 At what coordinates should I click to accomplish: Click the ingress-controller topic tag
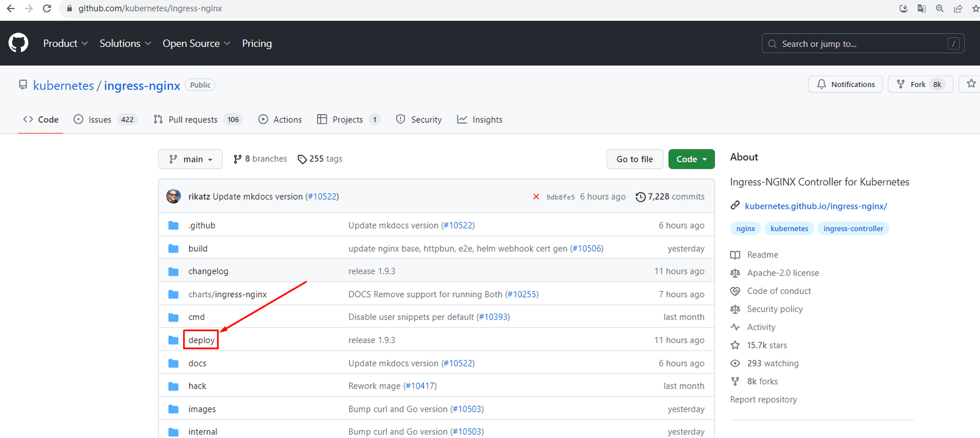[x=853, y=228]
